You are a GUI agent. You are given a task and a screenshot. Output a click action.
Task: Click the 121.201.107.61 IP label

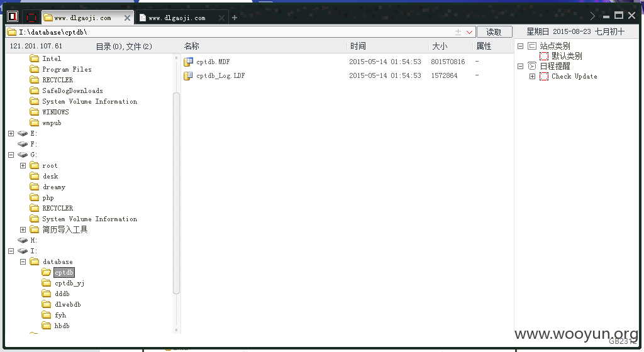(36, 46)
